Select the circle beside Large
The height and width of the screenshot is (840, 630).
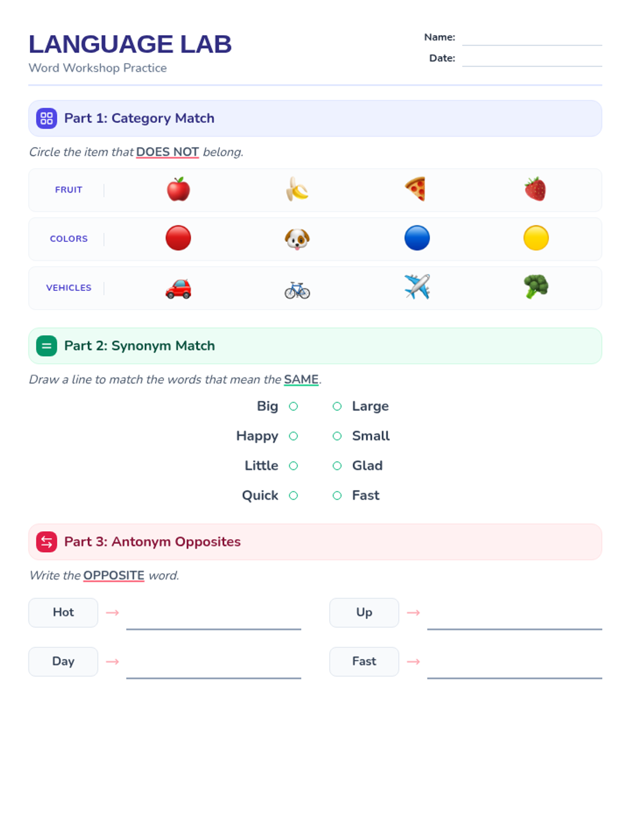(x=337, y=406)
